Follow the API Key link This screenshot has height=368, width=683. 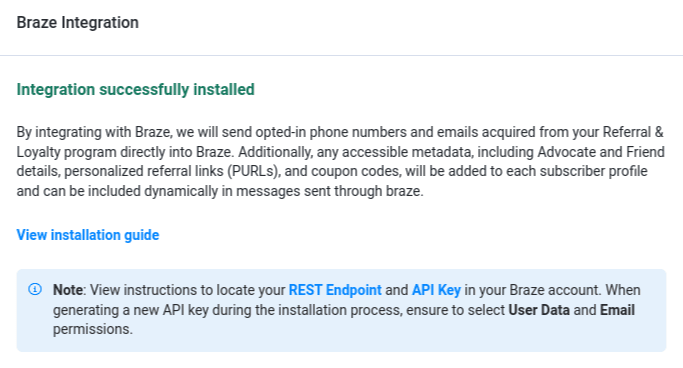[436, 290]
